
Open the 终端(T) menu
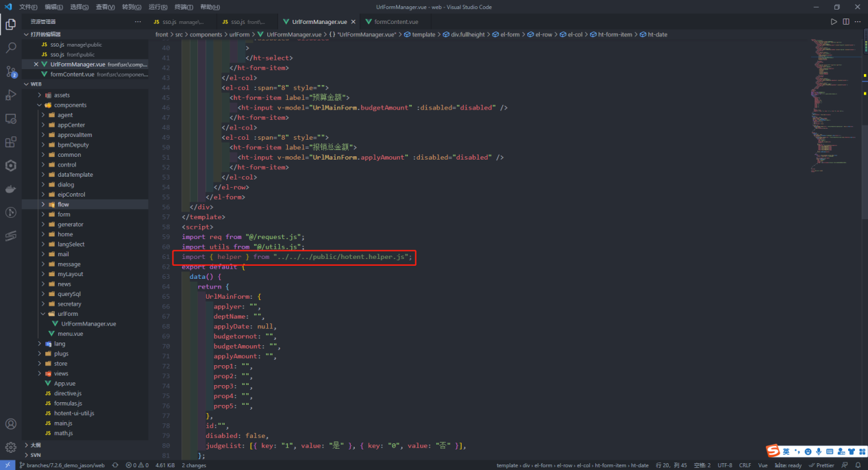184,7
